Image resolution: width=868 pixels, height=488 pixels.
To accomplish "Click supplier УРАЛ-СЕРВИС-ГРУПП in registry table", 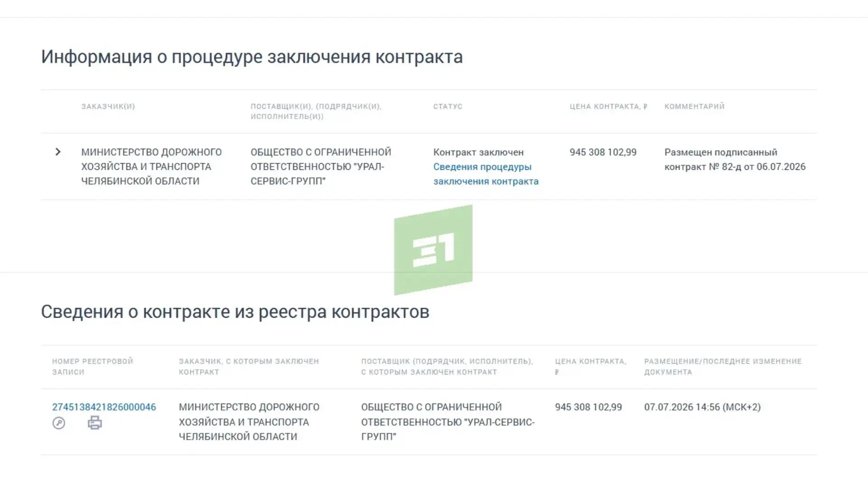I will (448, 422).
